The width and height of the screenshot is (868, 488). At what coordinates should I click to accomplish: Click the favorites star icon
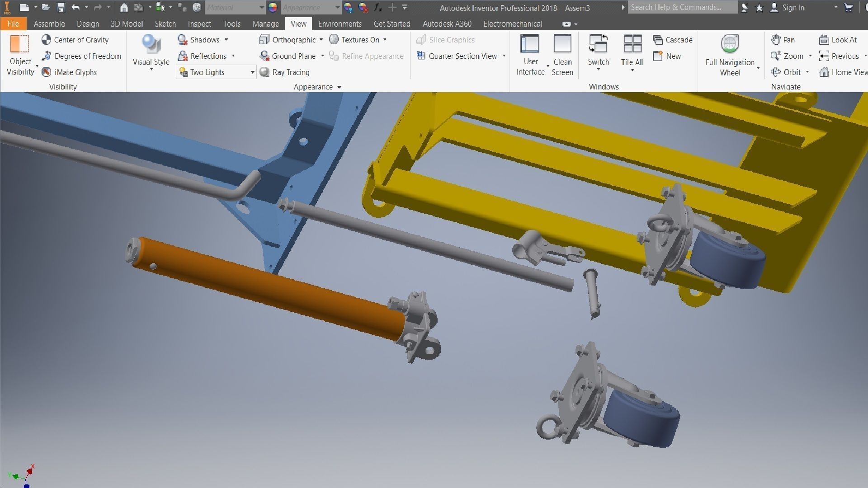pyautogui.click(x=759, y=7)
